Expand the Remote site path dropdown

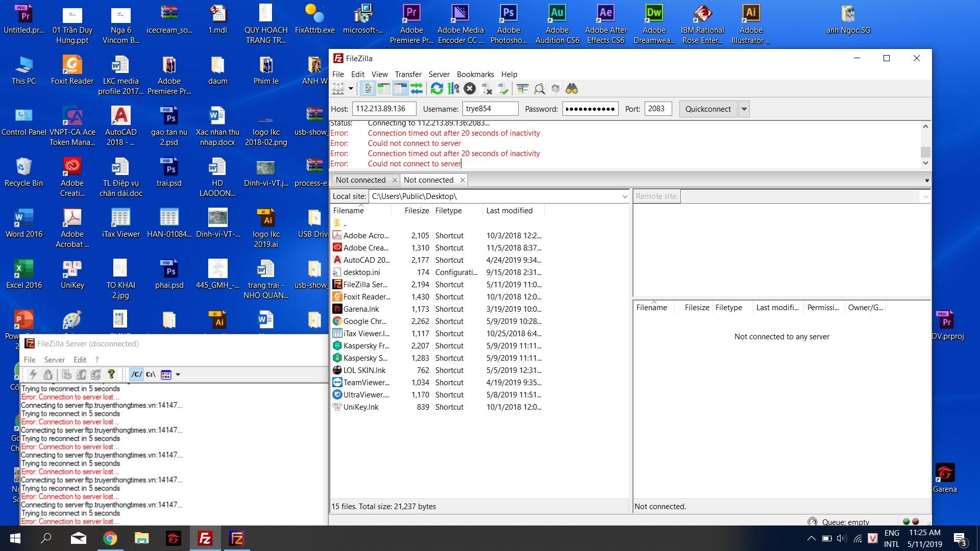click(x=925, y=196)
